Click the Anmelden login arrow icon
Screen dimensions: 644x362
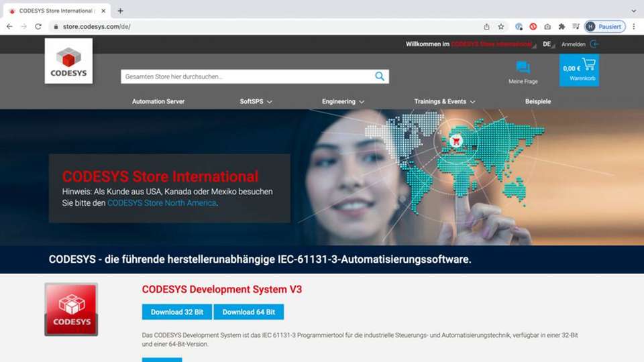(x=594, y=44)
